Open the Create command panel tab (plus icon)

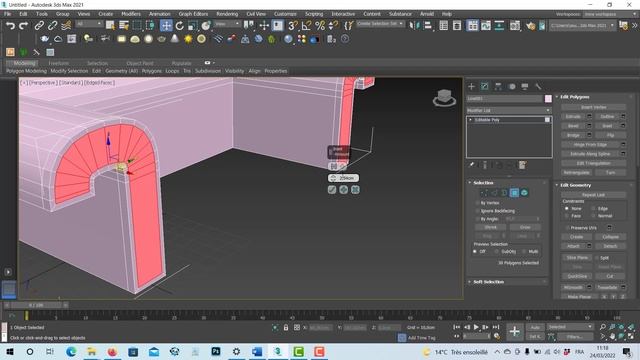(x=471, y=87)
